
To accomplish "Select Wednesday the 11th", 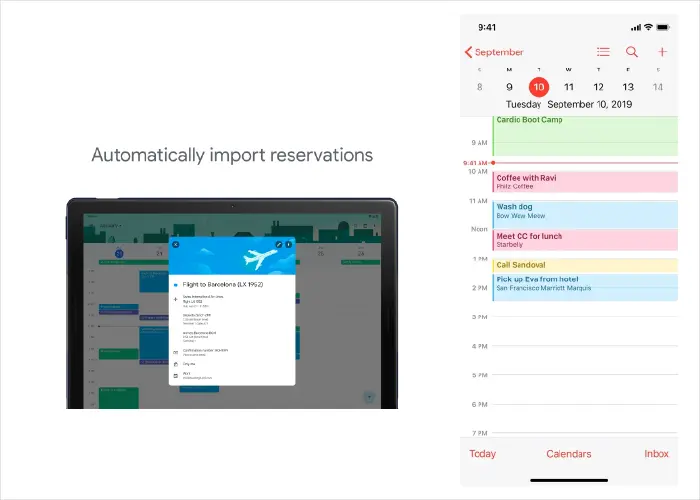I will coord(569,87).
